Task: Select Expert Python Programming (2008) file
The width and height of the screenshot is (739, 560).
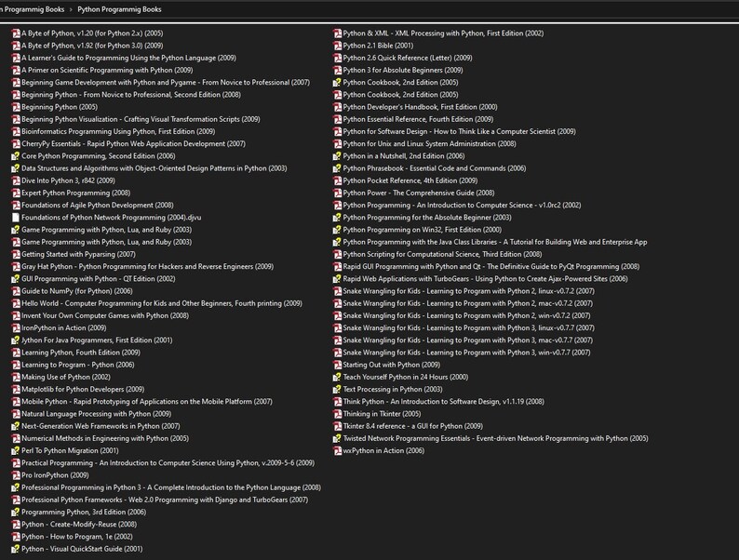Action: click(x=76, y=193)
